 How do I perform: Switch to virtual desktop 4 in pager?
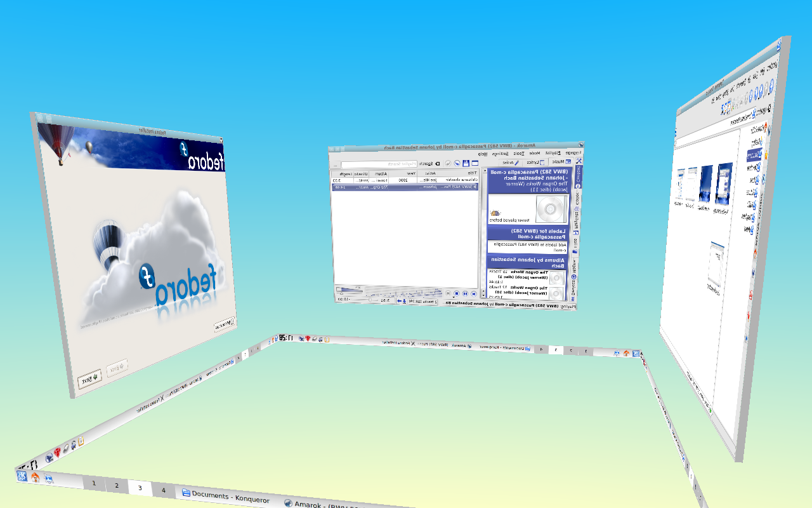coord(163,490)
